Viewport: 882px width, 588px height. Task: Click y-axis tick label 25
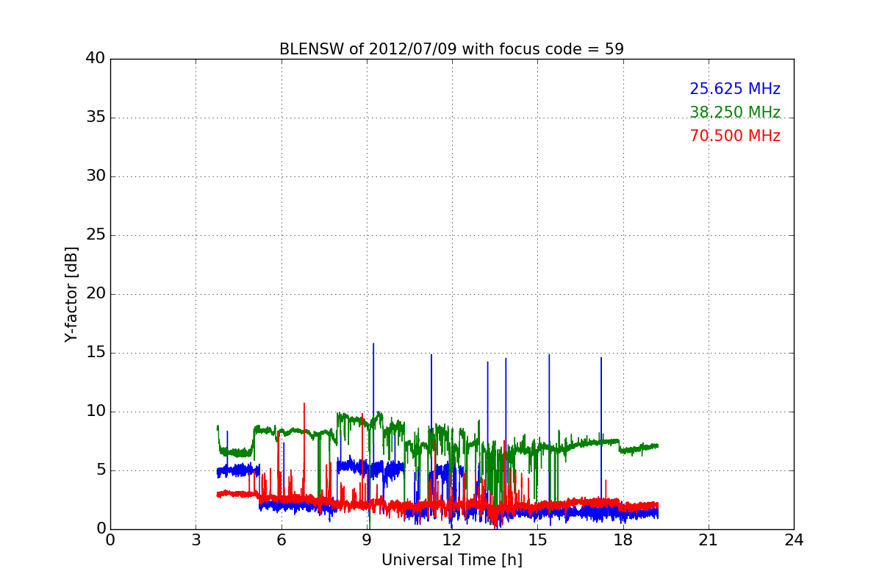(95, 235)
